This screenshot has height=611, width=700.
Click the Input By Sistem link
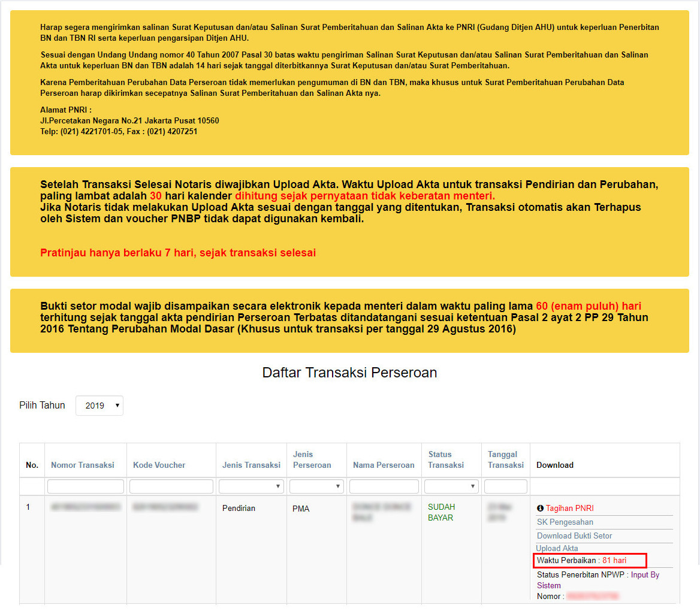pyautogui.click(x=638, y=575)
